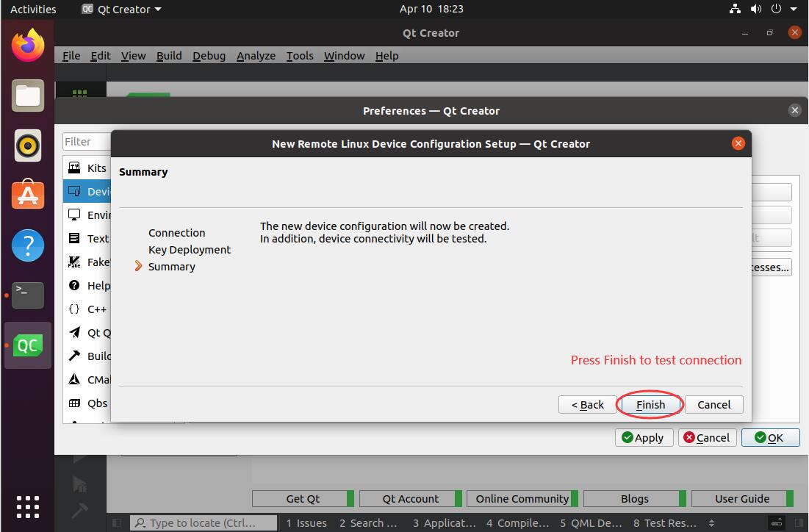The height and width of the screenshot is (532, 809).
Task: Select Build hammer icon in Preferences
Action: pos(74,356)
